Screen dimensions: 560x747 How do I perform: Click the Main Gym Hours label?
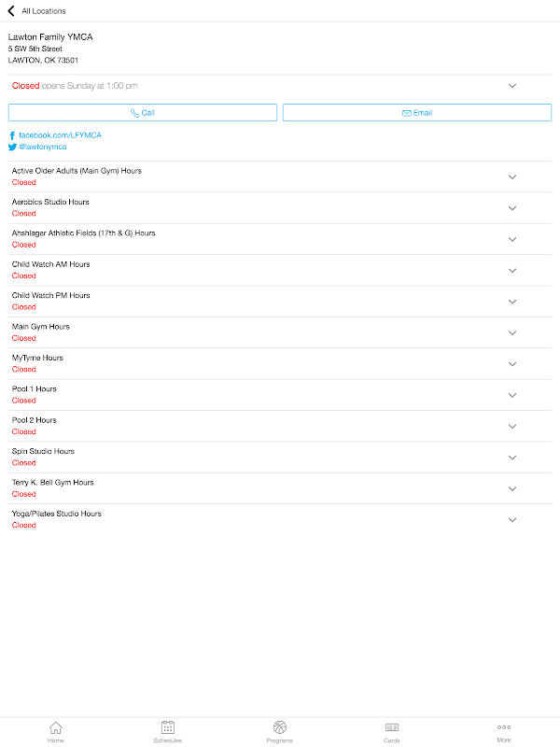point(41,326)
